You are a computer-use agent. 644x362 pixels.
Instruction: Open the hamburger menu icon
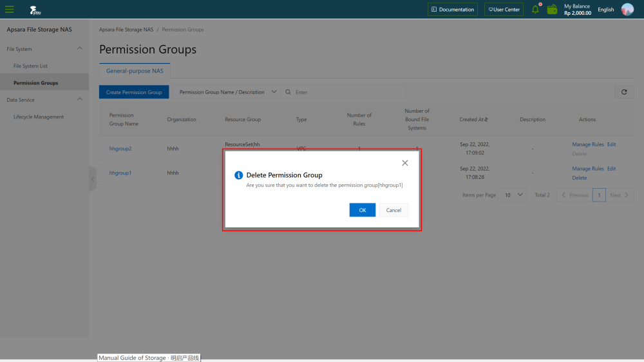coord(9,10)
